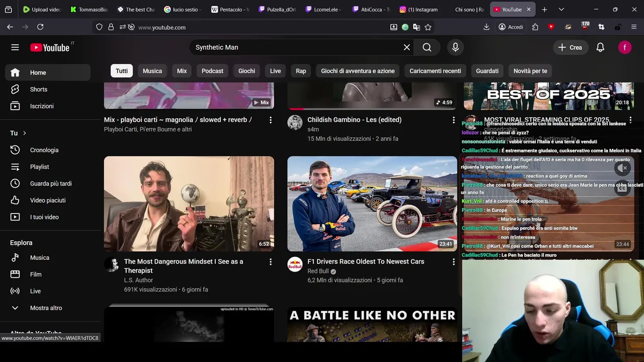Open the list all tabs chevron
Viewport: 644px width, 362px height.
point(561,10)
